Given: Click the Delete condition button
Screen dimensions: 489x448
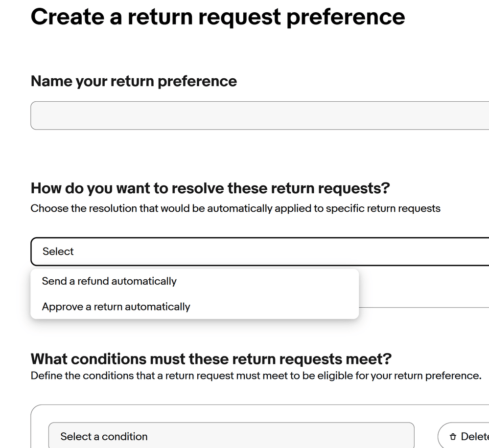Looking at the screenshot, I should click(464, 436).
